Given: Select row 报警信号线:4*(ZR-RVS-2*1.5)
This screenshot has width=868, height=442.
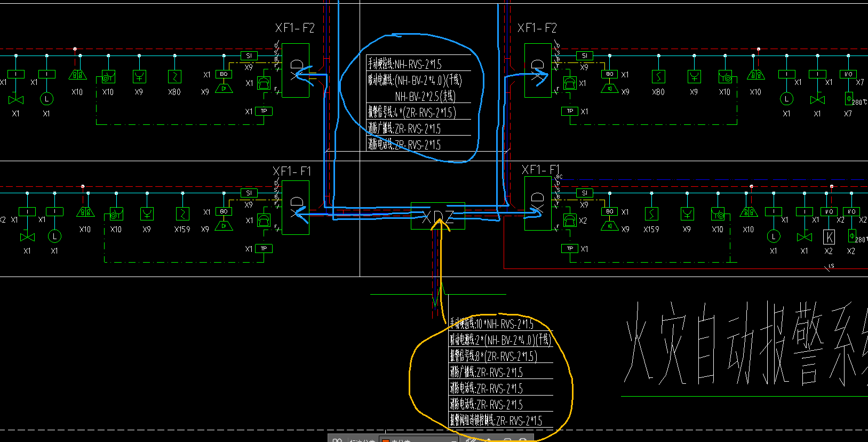Looking at the screenshot, I should 411,112.
